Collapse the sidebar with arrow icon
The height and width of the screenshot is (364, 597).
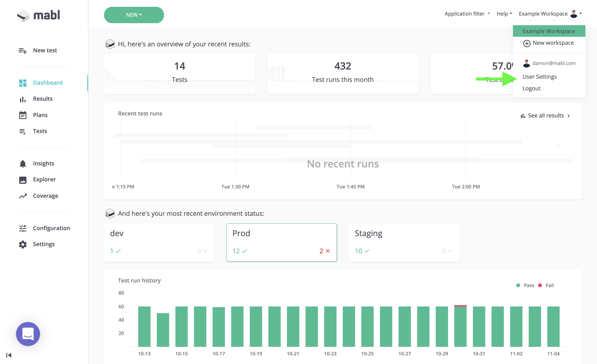[9, 355]
